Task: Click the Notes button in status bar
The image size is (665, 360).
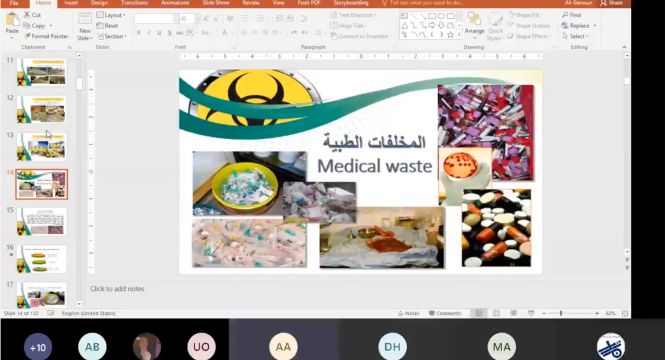Action: [408, 313]
